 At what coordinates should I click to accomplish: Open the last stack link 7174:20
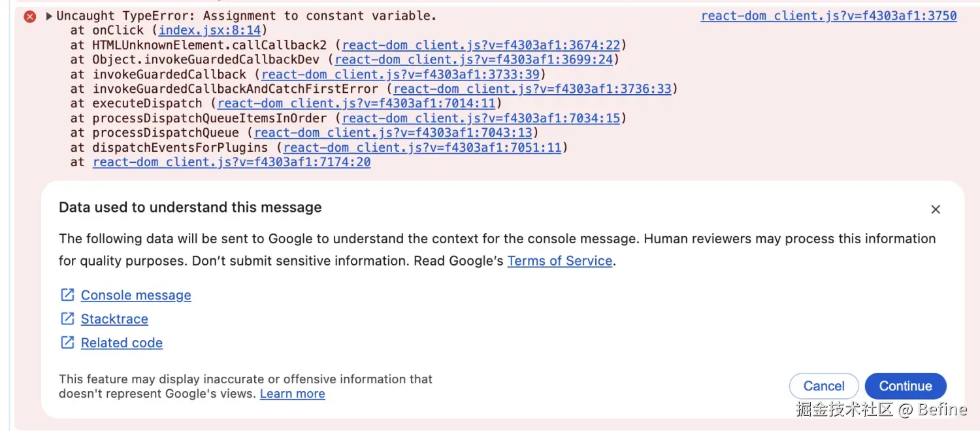(231, 162)
